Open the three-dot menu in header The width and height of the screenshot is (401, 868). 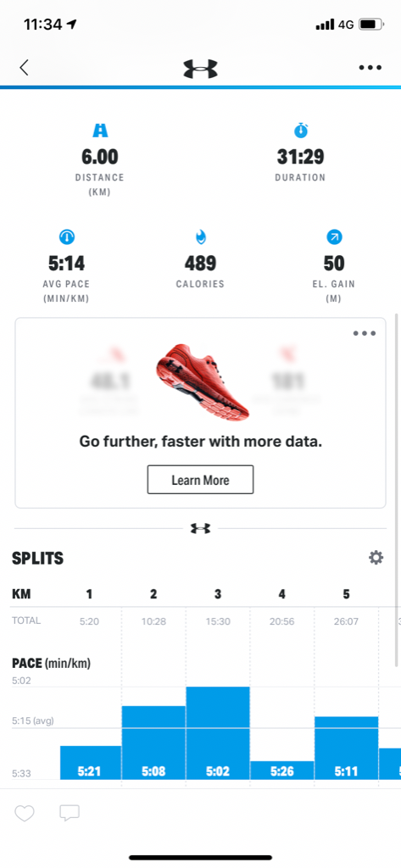(x=370, y=68)
